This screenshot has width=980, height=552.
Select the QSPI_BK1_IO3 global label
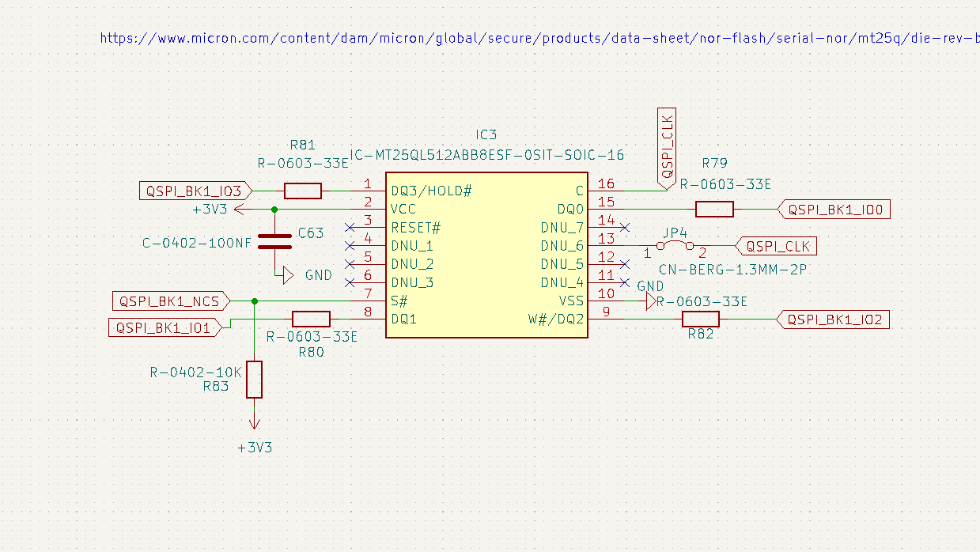coord(195,191)
